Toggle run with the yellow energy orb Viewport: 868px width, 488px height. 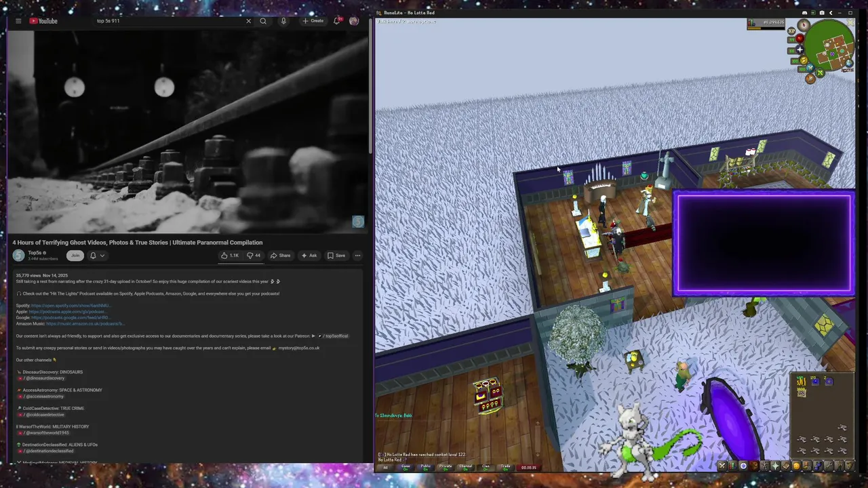click(x=804, y=60)
